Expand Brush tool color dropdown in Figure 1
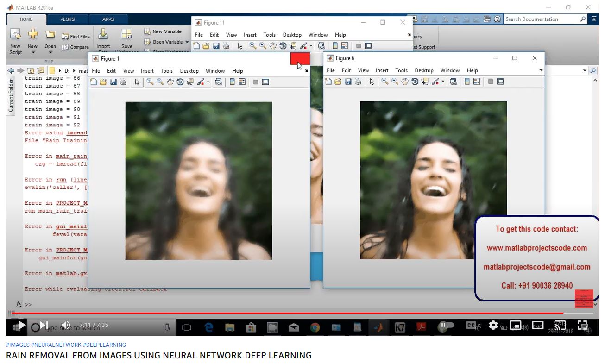 tap(208, 82)
